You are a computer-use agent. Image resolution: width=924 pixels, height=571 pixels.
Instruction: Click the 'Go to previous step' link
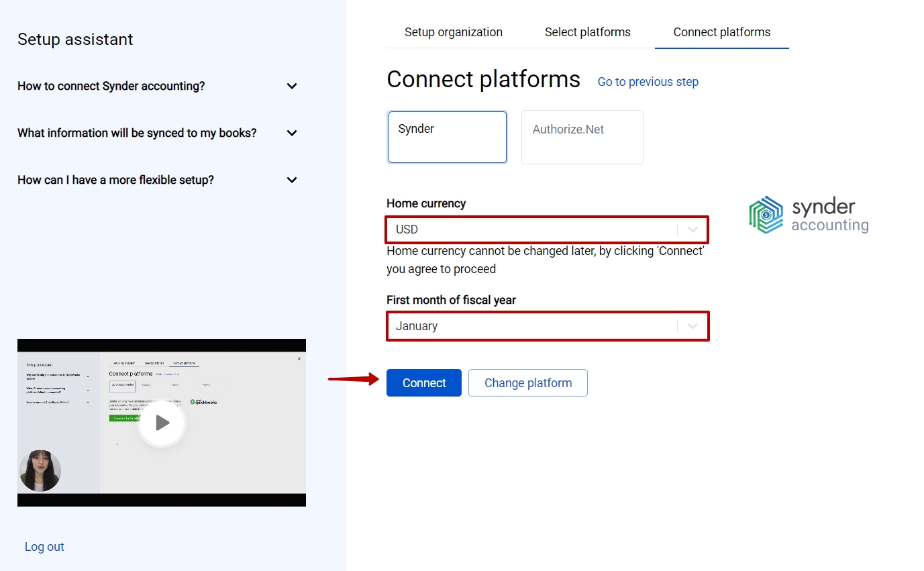click(648, 82)
